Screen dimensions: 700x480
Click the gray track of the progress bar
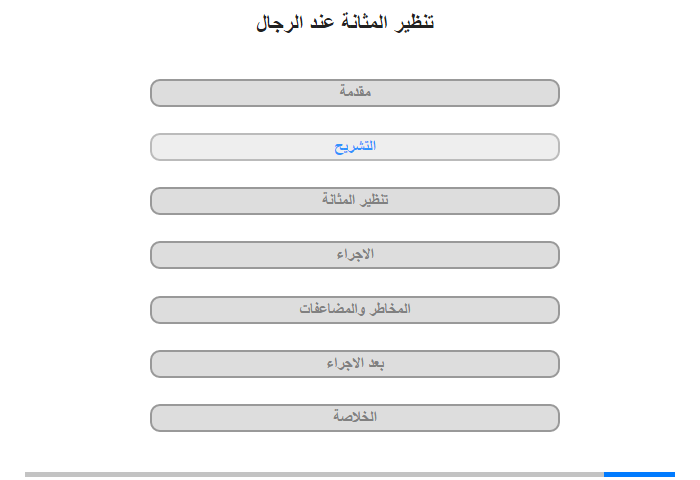tap(314, 474)
